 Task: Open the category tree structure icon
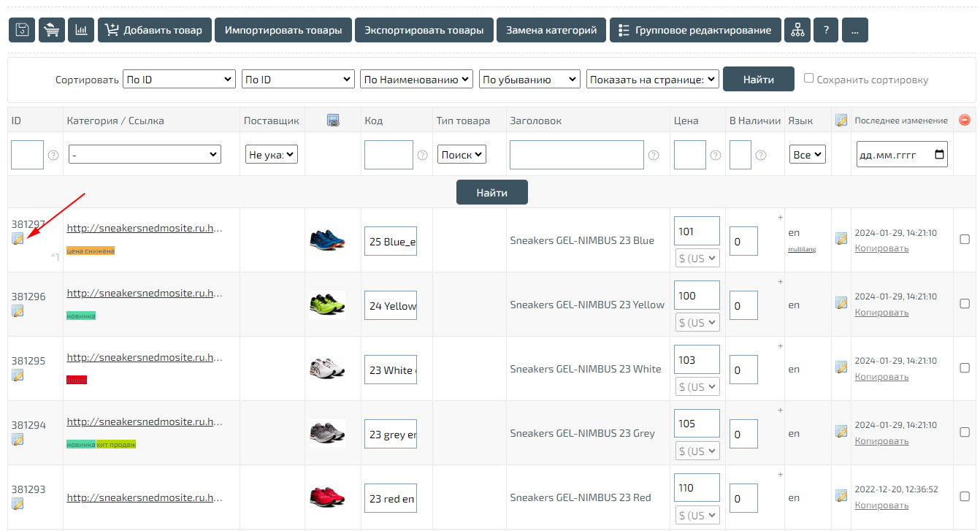point(797,30)
